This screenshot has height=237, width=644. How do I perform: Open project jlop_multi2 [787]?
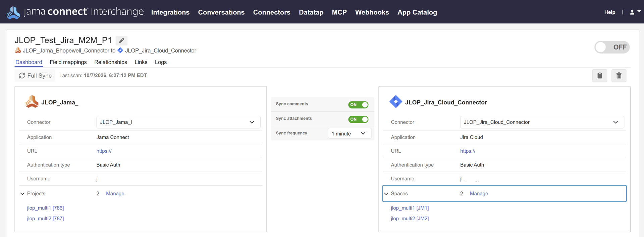46,219
